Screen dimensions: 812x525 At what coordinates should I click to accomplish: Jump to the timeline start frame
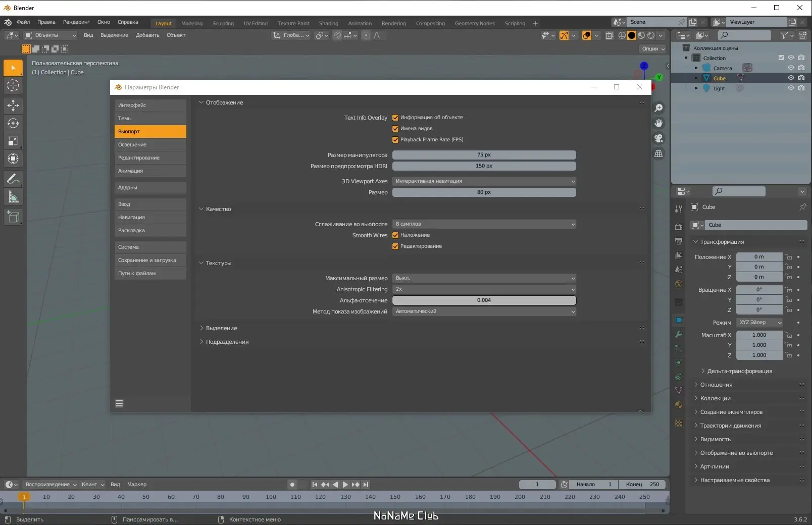click(x=315, y=485)
